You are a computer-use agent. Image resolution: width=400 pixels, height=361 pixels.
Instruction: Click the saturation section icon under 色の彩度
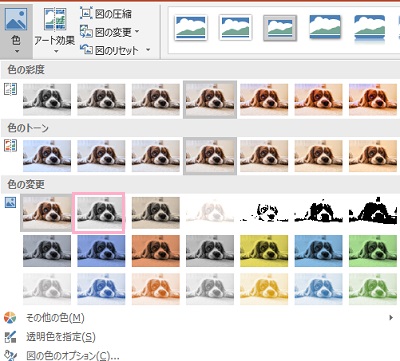coord(10,89)
